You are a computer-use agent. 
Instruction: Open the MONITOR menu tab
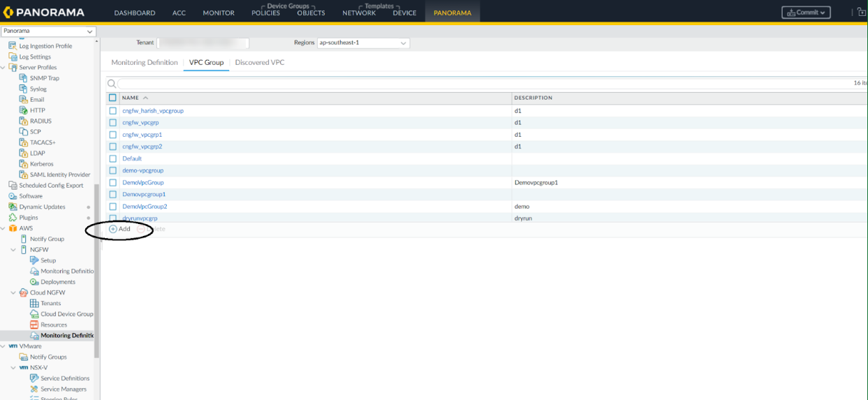point(219,13)
